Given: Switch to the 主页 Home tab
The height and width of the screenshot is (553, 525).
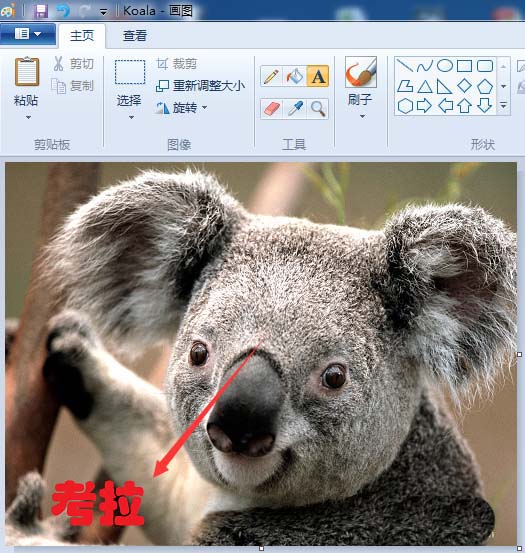Looking at the screenshot, I should 82,36.
